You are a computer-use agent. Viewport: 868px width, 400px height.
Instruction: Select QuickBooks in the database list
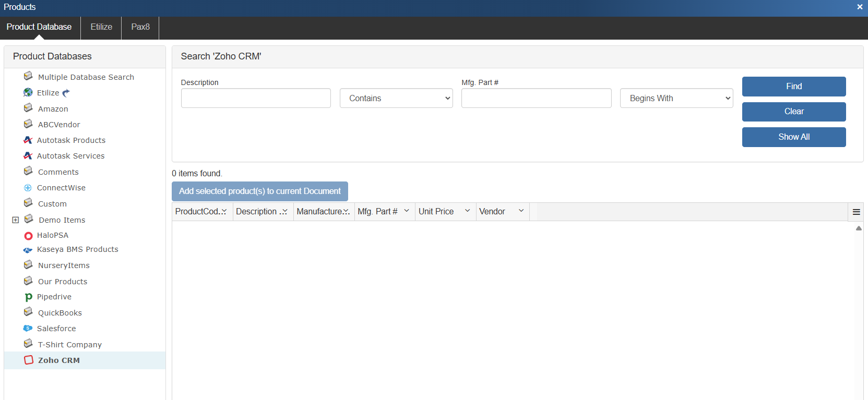tap(60, 313)
